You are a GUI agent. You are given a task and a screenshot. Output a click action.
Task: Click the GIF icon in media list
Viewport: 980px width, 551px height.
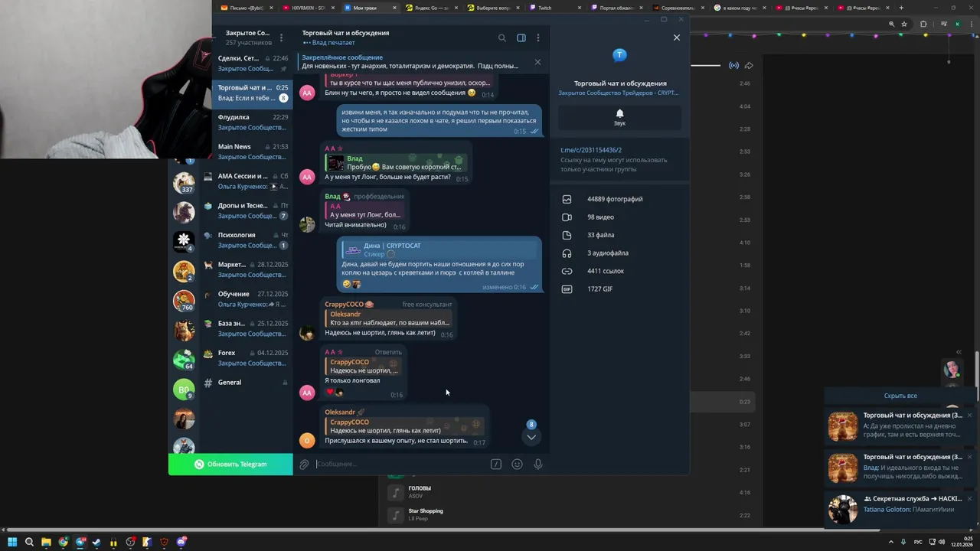pyautogui.click(x=567, y=289)
